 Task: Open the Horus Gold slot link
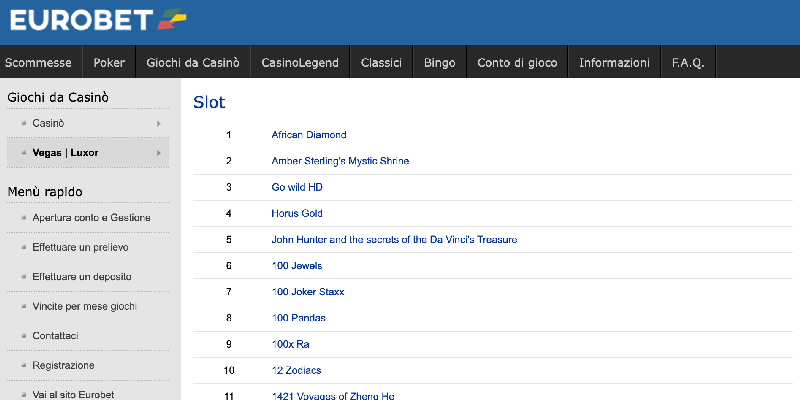[297, 213]
